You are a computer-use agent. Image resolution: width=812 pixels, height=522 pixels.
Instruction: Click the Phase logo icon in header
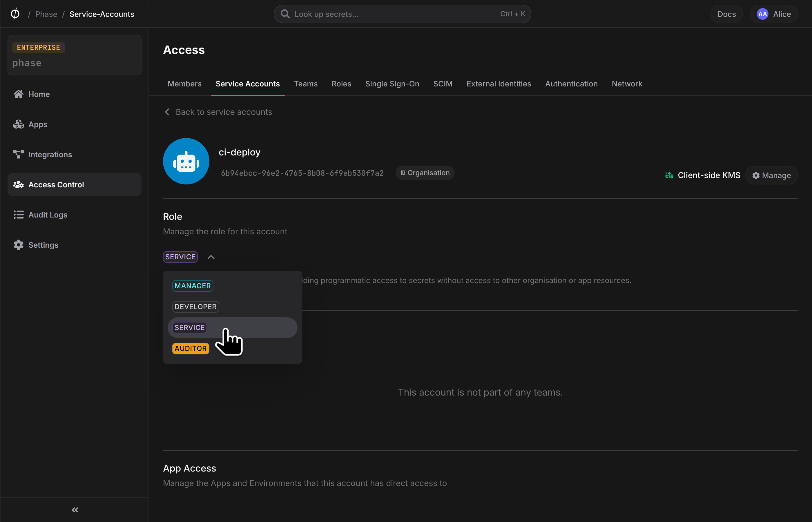coord(15,14)
